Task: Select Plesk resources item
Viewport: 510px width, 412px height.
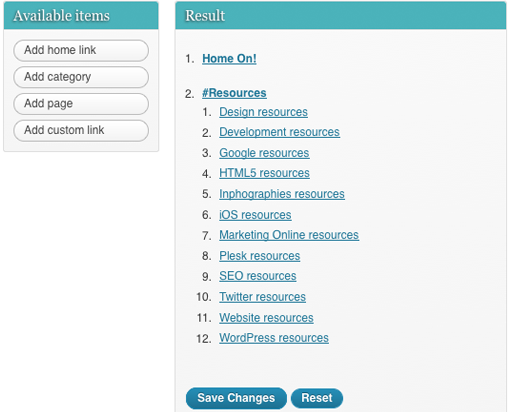Action: pos(260,256)
